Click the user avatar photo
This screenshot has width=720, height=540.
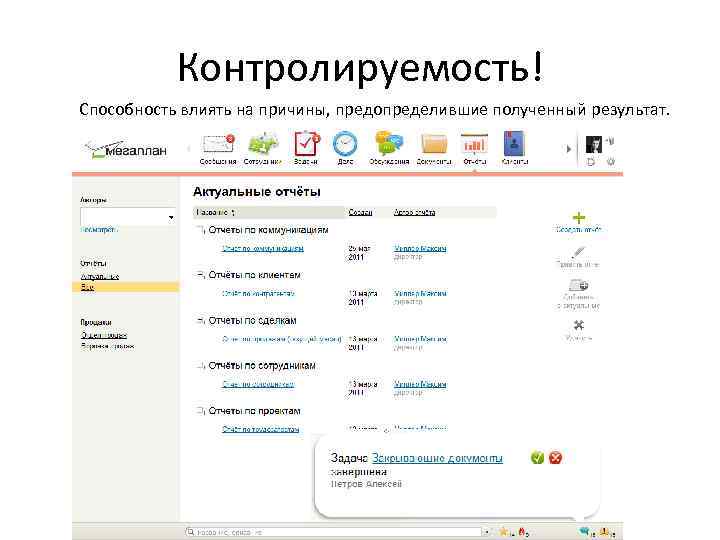coord(594,145)
